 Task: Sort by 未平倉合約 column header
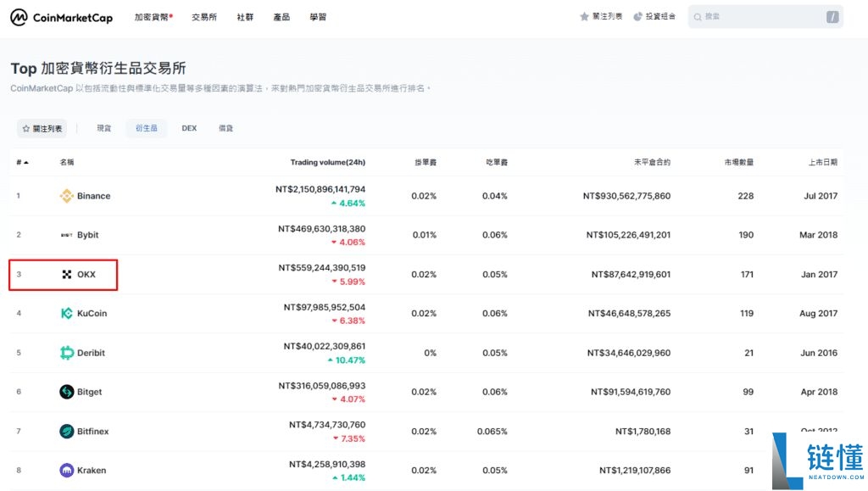[x=652, y=162]
